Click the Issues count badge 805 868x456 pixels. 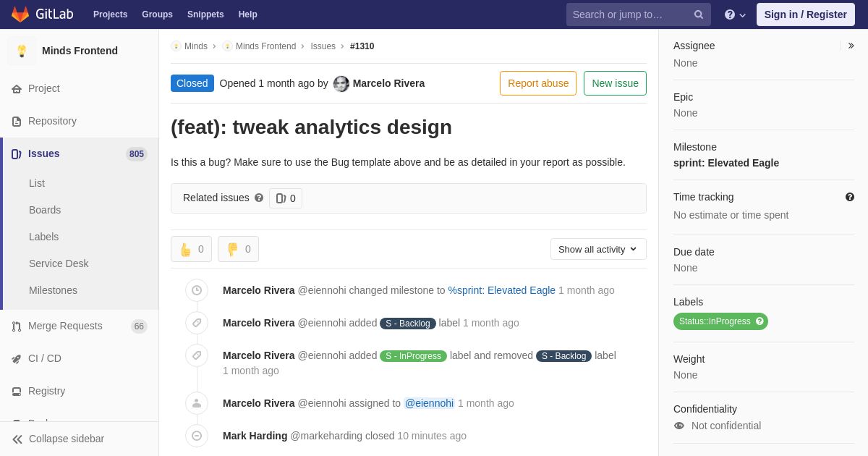coord(137,154)
